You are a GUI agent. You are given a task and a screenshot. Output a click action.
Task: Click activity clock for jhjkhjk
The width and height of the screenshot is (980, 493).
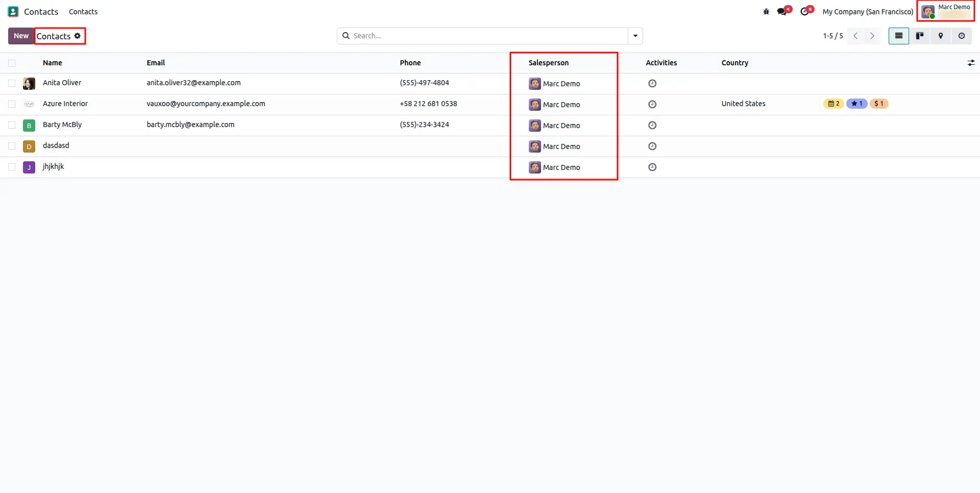click(x=652, y=167)
